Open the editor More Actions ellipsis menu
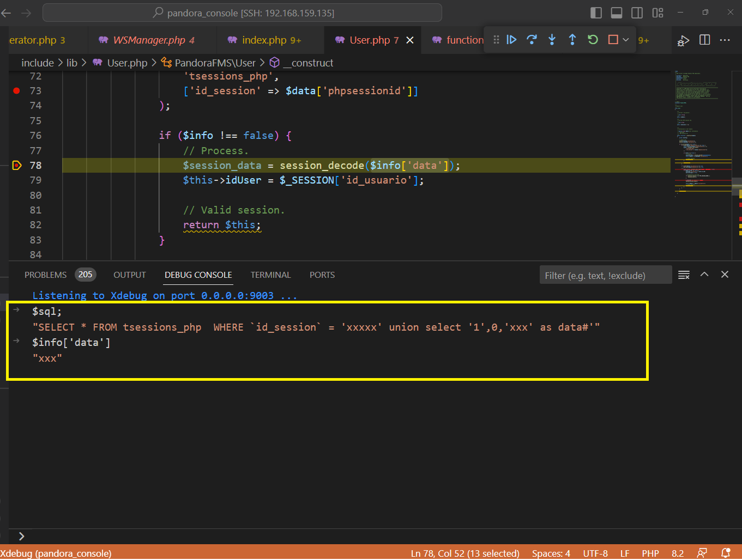 725,40
